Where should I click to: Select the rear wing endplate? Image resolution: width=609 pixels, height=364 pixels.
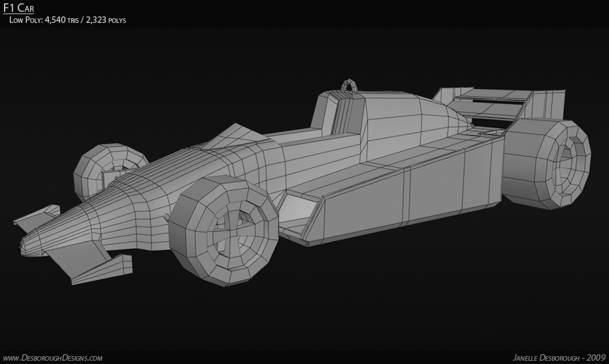pyautogui.click(x=549, y=105)
